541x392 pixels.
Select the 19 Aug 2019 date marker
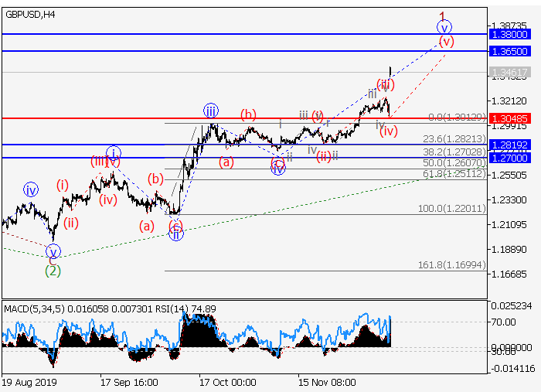(x=29, y=382)
